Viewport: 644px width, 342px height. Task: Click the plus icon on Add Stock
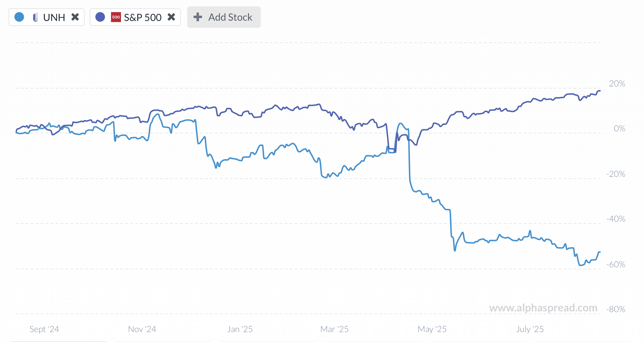tap(197, 17)
